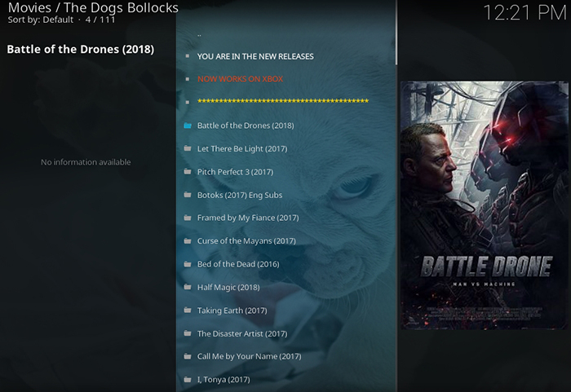Click the Battle Drone poster thumbnail
Image resolution: width=571 pixels, height=392 pixels.
click(x=484, y=205)
